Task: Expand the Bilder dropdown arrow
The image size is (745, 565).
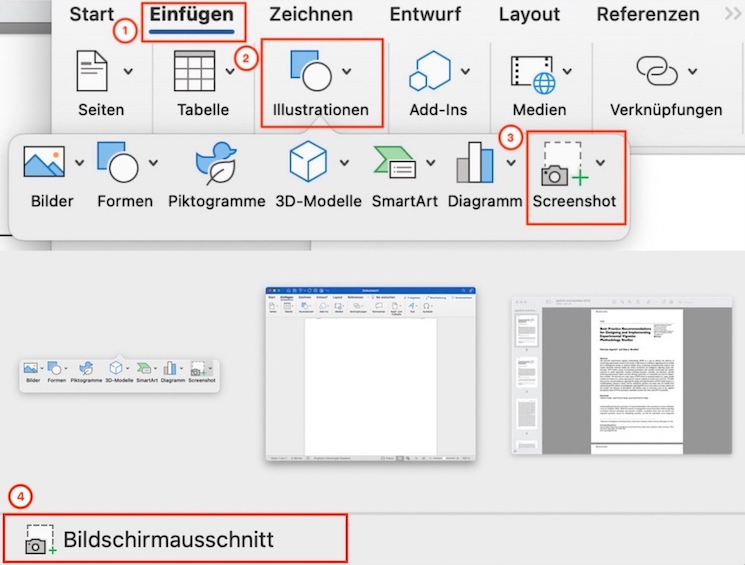Action: point(79,163)
